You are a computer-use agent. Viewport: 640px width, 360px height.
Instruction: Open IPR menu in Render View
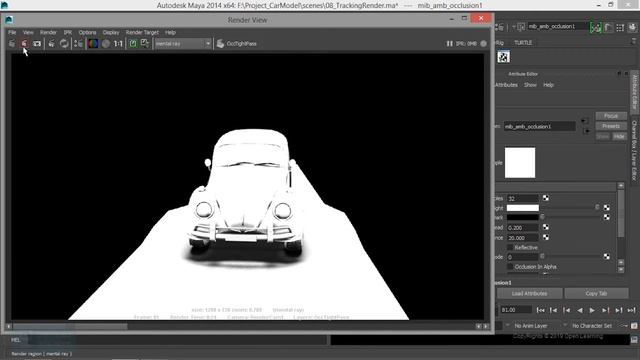tap(68, 32)
